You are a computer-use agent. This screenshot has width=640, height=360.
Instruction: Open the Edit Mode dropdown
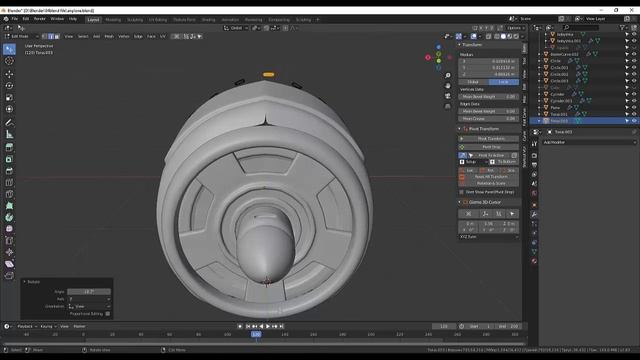(22, 36)
